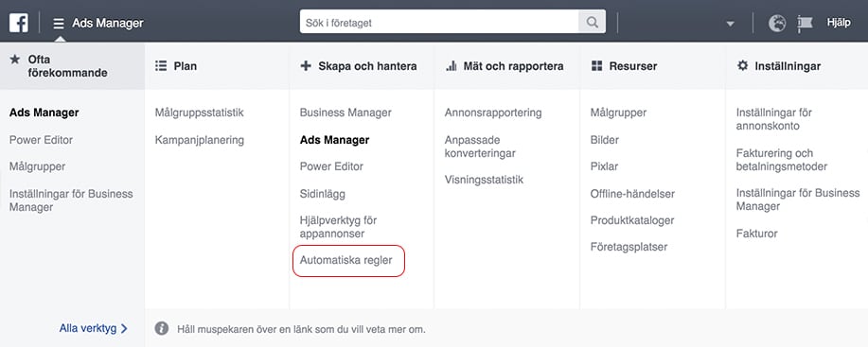This screenshot has width=868, height=347.
Task: Click the gear icon next to Inställningar
Action: tap(742, 66)
